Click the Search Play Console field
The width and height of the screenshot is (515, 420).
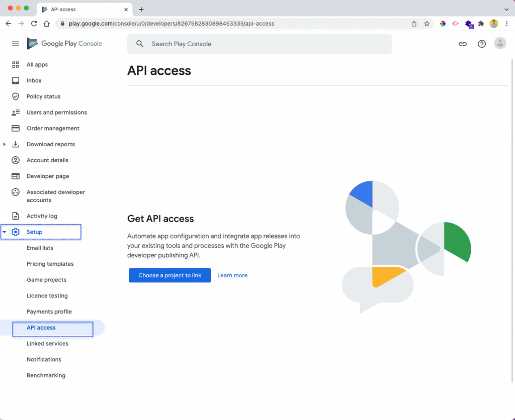[x=260, y=44]
